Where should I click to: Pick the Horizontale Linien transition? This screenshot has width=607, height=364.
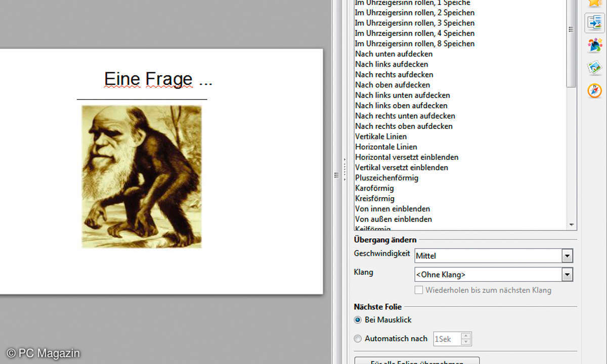(386, 147)
